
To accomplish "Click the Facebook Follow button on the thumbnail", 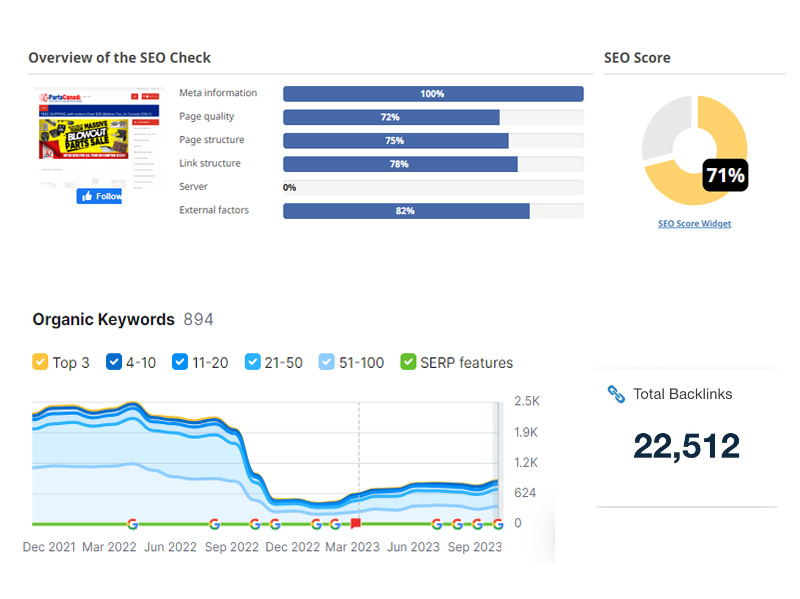I will point(100,196).
